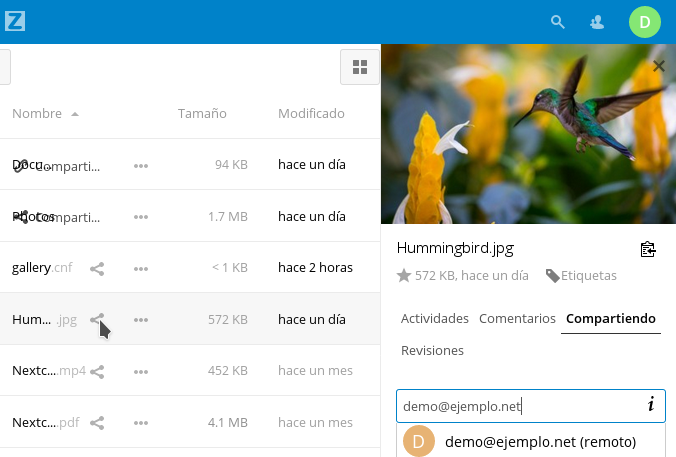
Task: Select the Compartiendo tab
Action: pos(611,319)
